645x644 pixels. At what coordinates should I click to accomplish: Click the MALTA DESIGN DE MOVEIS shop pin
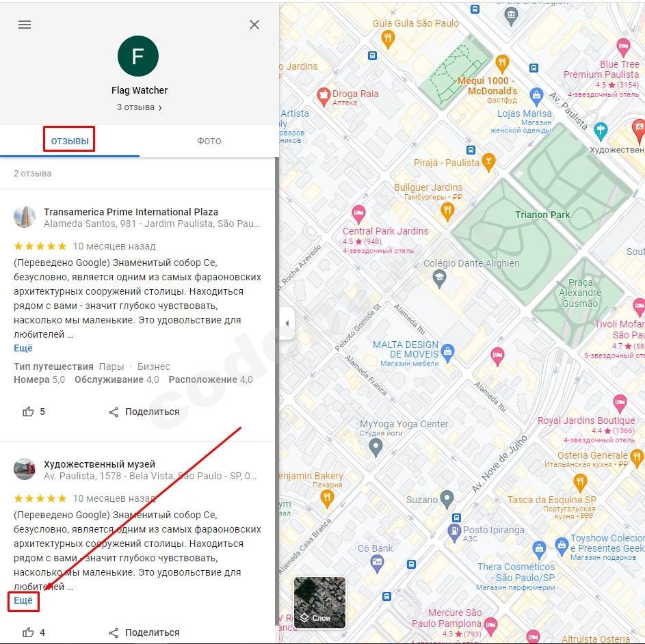pyautogui.click(x=447, y=353)
